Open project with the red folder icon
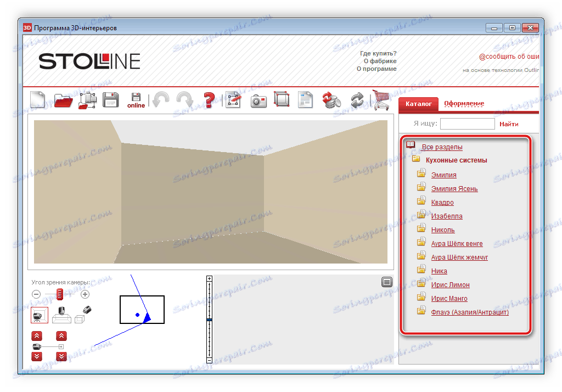This screenshot has width=562, height=392. click(x=63, y=100)
